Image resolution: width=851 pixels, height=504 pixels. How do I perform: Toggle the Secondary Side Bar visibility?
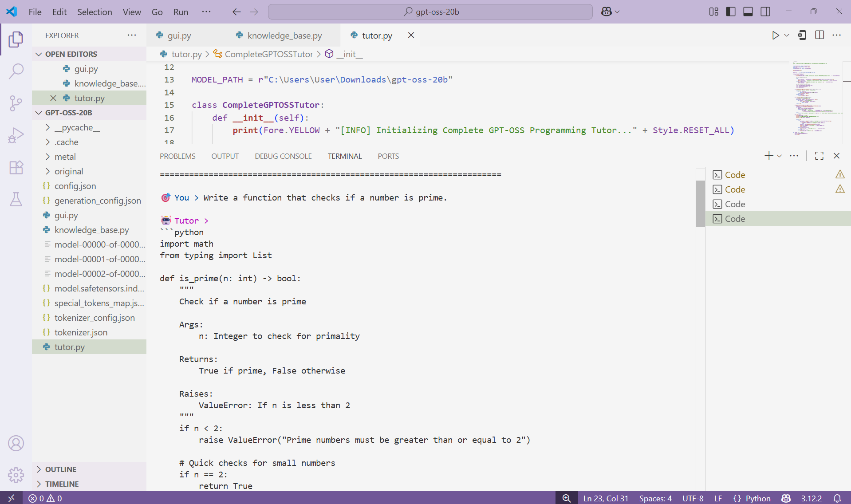point(765,12)
